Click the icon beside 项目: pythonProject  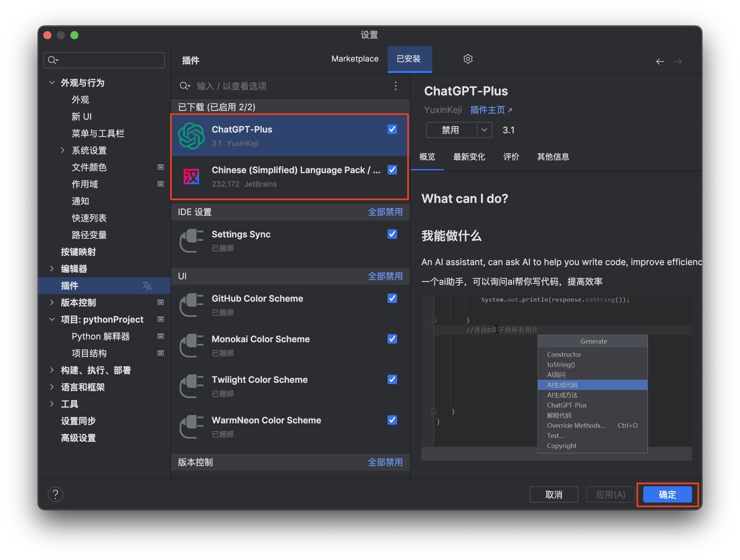pyautogui.click(x=161, y=319)
